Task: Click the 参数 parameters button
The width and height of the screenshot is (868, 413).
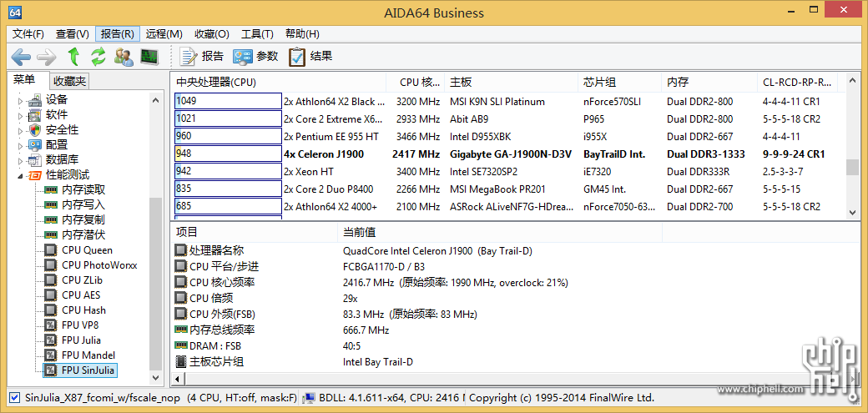Action: coord(255,56)
